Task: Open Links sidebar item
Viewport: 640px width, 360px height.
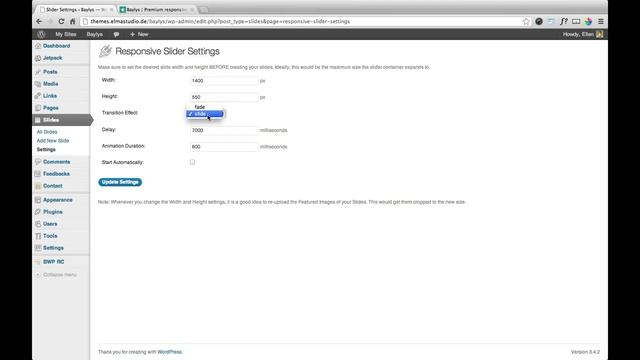Action: [x=50, y=96]
